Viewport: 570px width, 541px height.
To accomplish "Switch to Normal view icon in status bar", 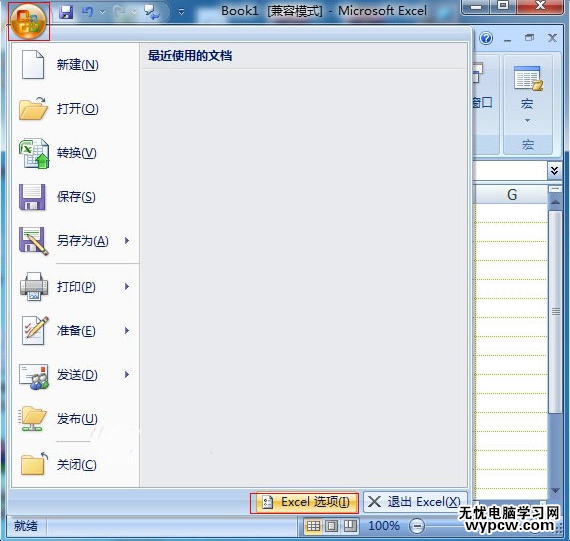I will pyautogui.click(x=313, y=526).
